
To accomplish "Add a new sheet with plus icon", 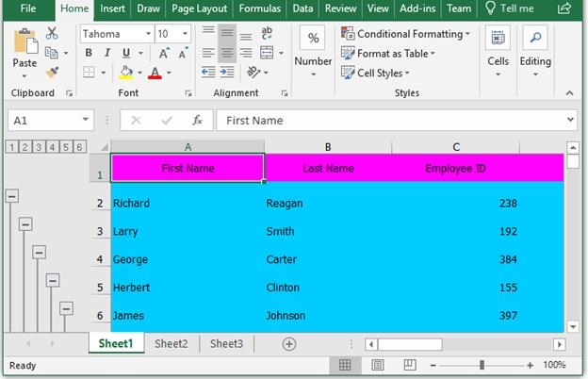I will [x=289, y=344].
